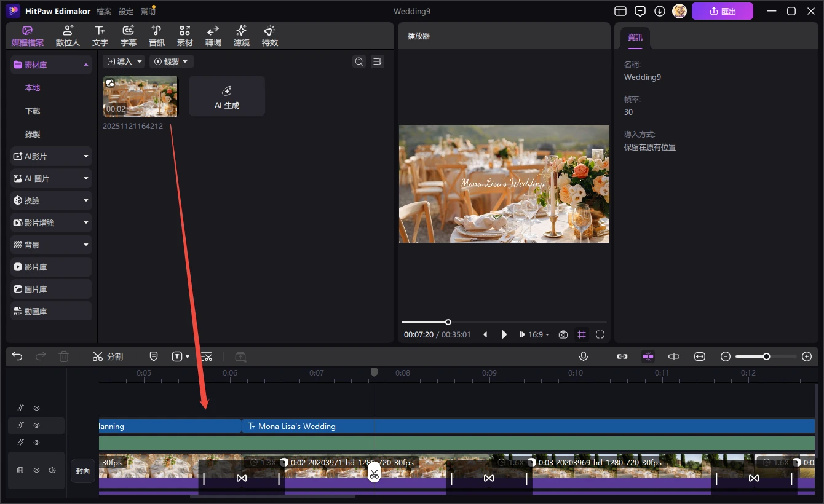Hide the Mona Lisa's Wedding text track
Screen dimensions: 824x504
(x=36, y=425)
